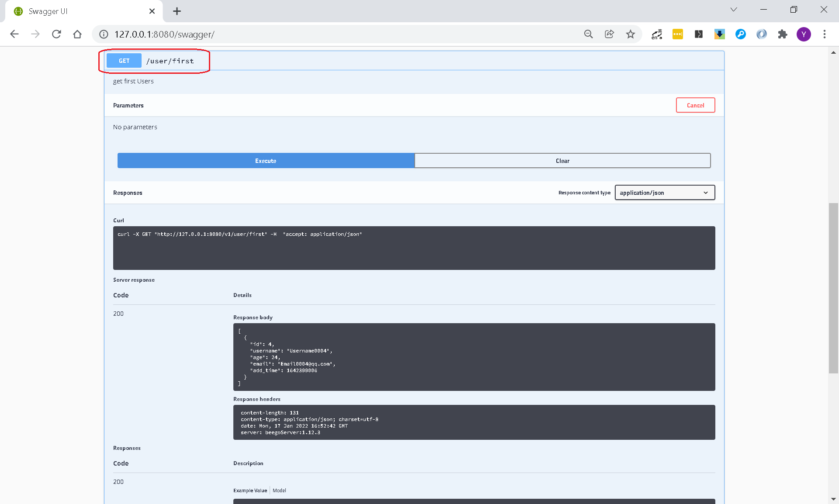Click the site information icon
Image resolution: width=839 pixels, height=504 pixels.
tap(104, 34)
